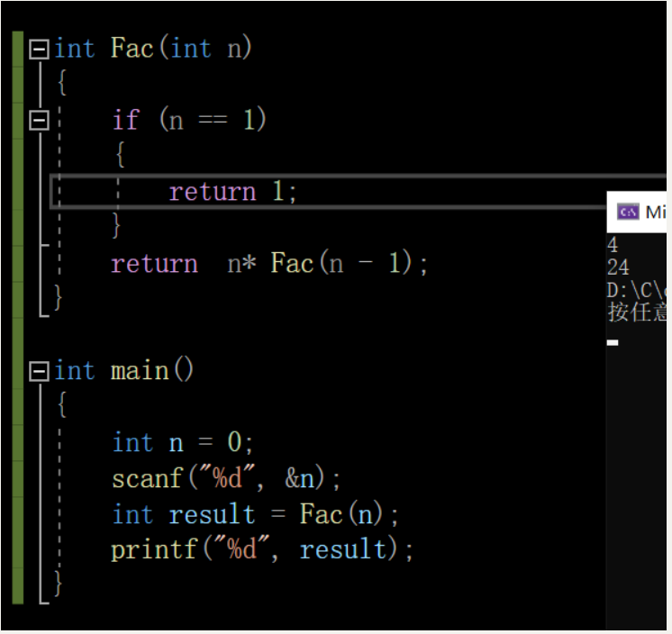Click the 'Fac' name in the function definition
672x634 pixels.
click(132, 48)
